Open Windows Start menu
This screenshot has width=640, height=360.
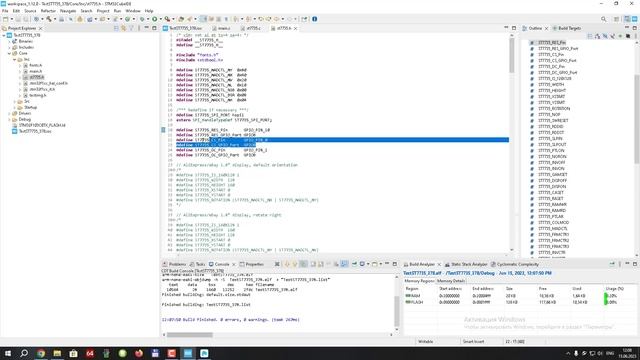pos(8,353)
